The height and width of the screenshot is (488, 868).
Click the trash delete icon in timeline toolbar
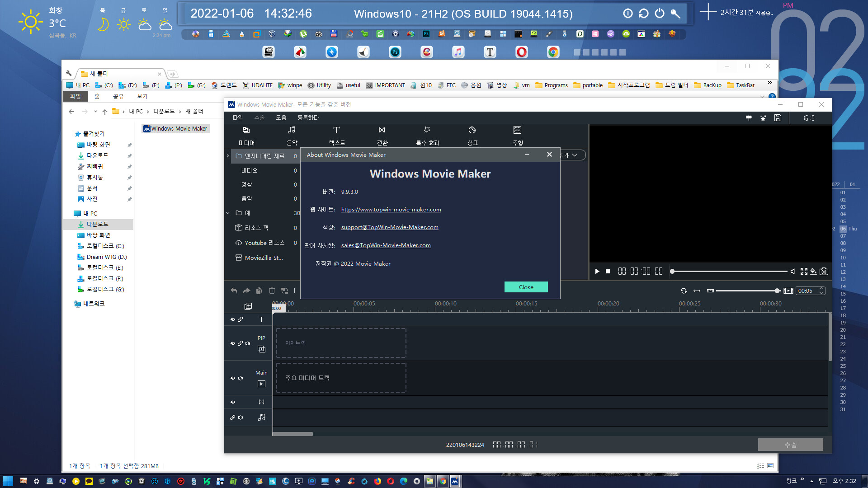(272, 291)
